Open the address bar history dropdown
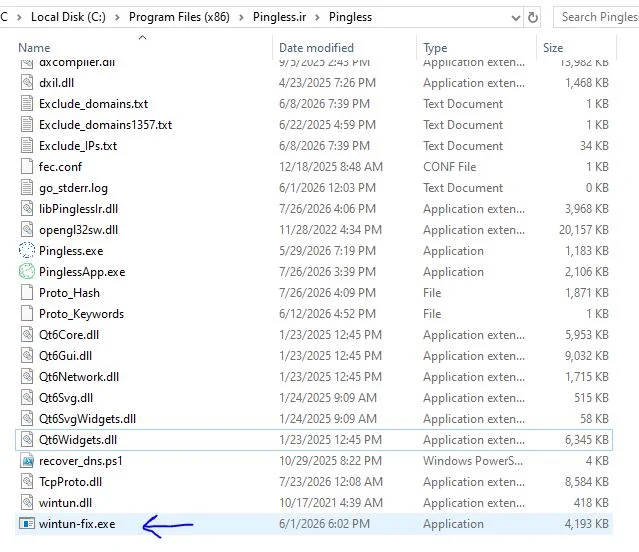Image resolution: width=639 pixels, height=552 pixels. coord(516,18)
